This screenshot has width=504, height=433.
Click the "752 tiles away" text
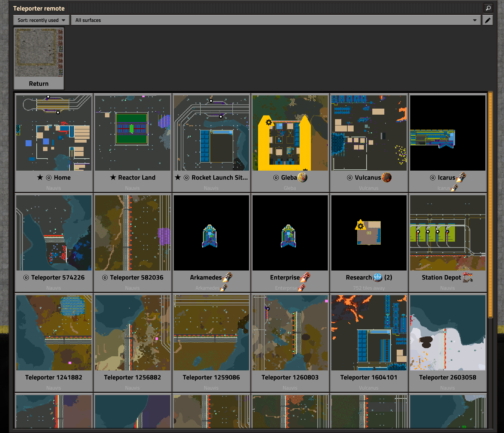(369, 288)
